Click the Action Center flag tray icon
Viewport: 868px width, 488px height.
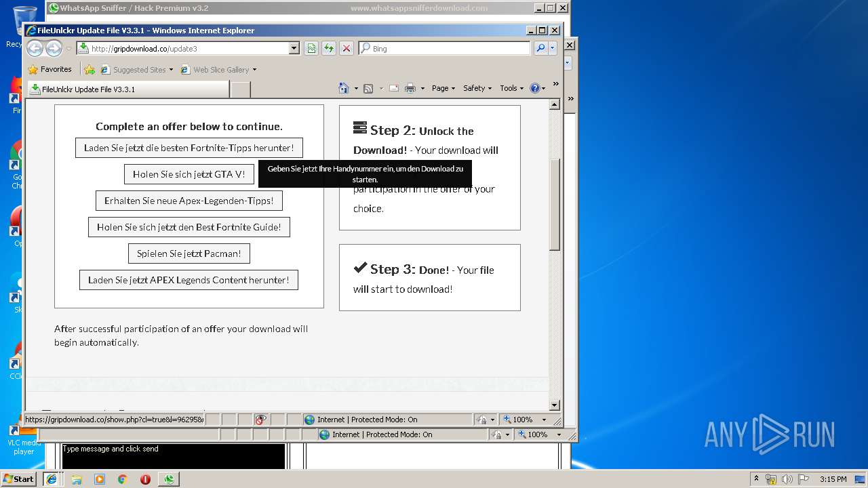[x=802, y=479]
